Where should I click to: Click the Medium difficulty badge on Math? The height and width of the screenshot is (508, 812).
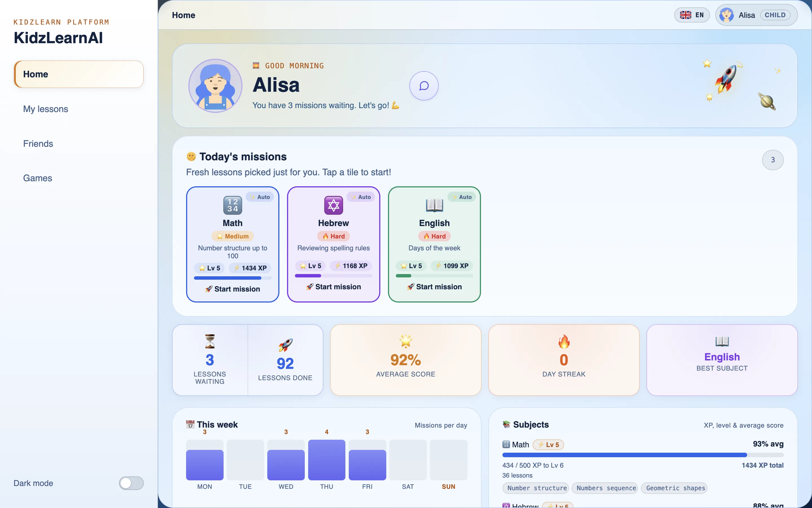[233, 236]
